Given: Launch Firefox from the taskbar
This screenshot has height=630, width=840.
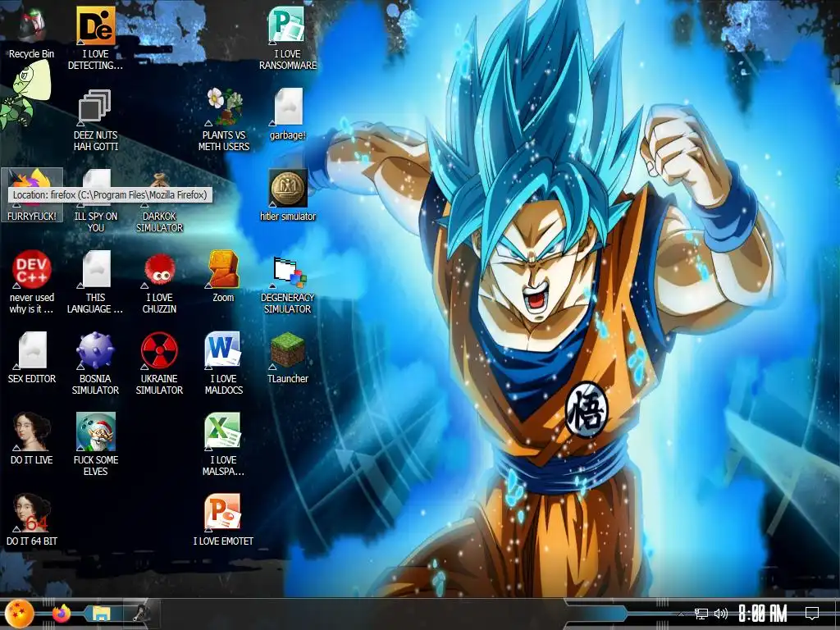Looking at the screenshot, I should coord(62,614).
